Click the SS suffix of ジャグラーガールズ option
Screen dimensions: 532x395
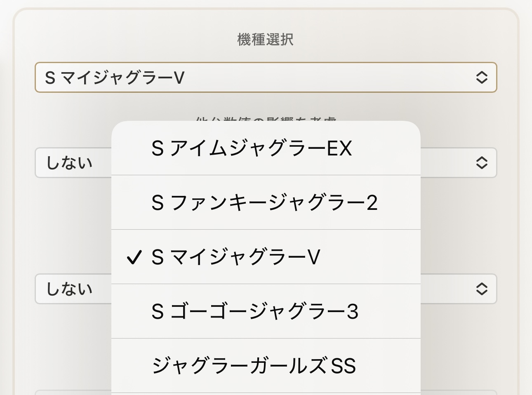[344, 366]
